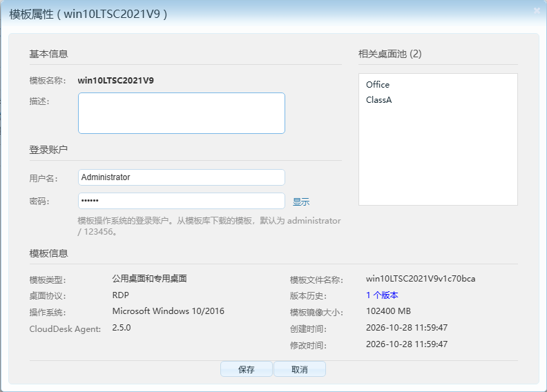
Task: Open the 1 个版本 version history link
Action: click(x=382, y=295)
